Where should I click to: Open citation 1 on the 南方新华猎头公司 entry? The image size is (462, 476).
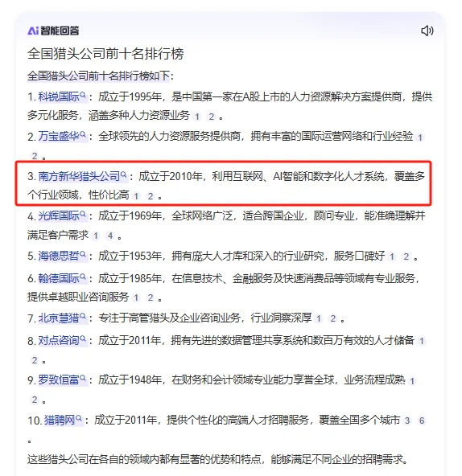tap(136, 196)
